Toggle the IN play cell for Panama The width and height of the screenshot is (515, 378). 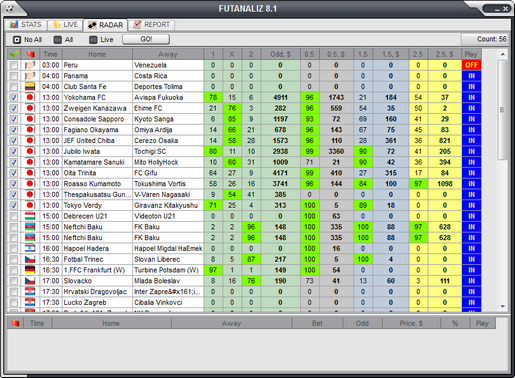click(x=471, y=76)
